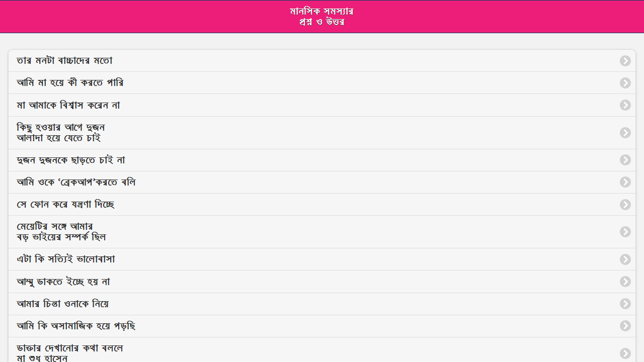The height and width of the screenshot is (362, 644).
Task: Click chevron icon on 'সে ফোন করে যন্ত্রণা দিচ্ছে' row
Action: click(625, 205)
